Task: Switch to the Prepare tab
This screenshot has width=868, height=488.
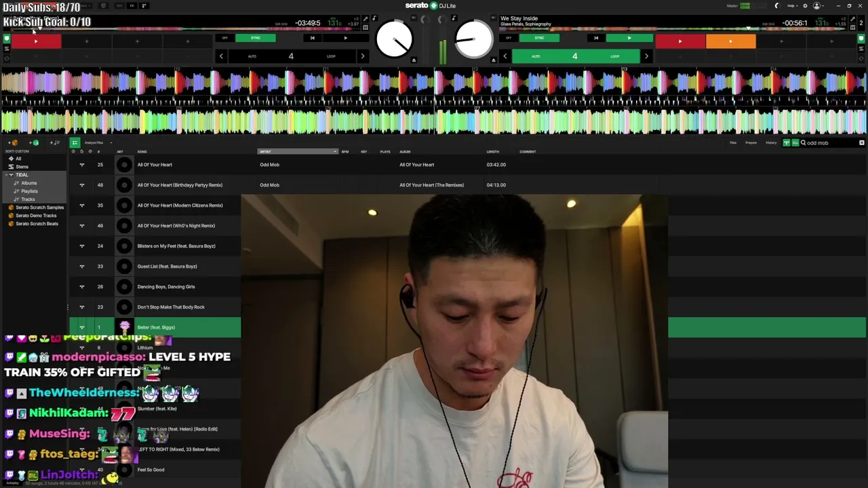Action: [x=751, y=143]
